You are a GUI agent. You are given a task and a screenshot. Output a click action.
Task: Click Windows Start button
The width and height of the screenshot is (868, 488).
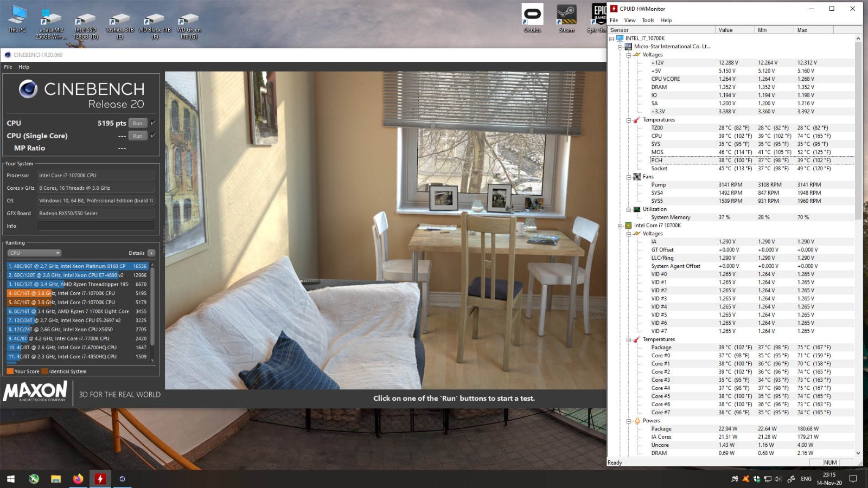pos(11,479)
